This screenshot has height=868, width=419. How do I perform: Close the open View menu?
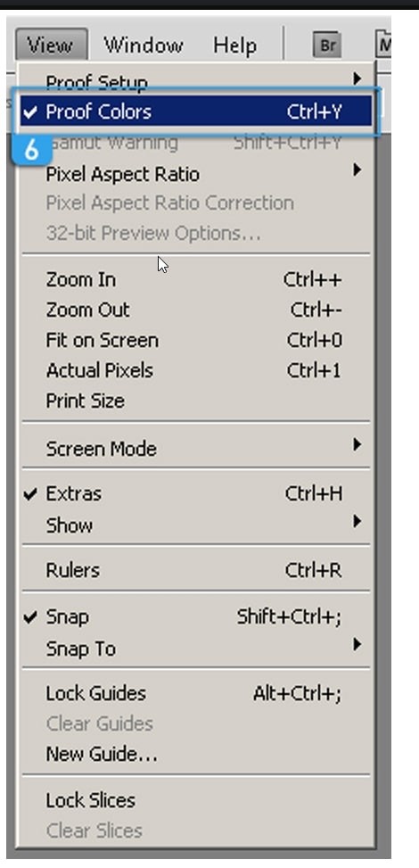click(x=50, y=45)
